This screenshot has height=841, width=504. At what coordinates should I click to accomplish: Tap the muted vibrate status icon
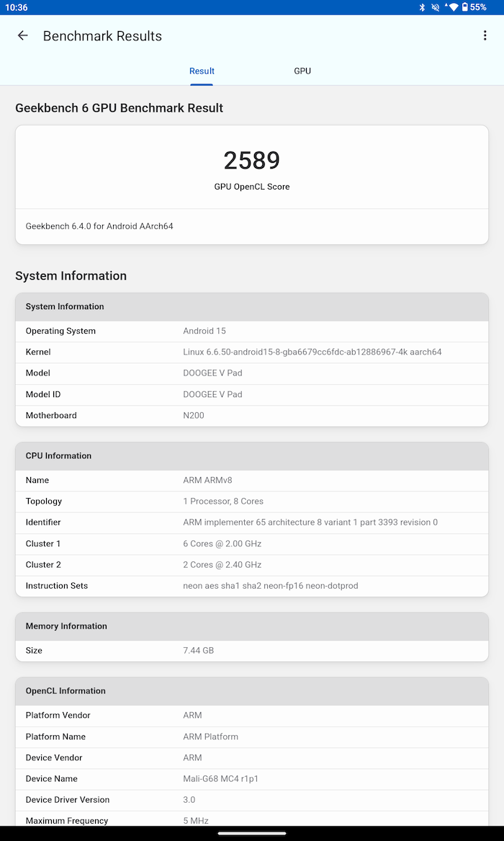pyautogui.click(x=435, y=7)
